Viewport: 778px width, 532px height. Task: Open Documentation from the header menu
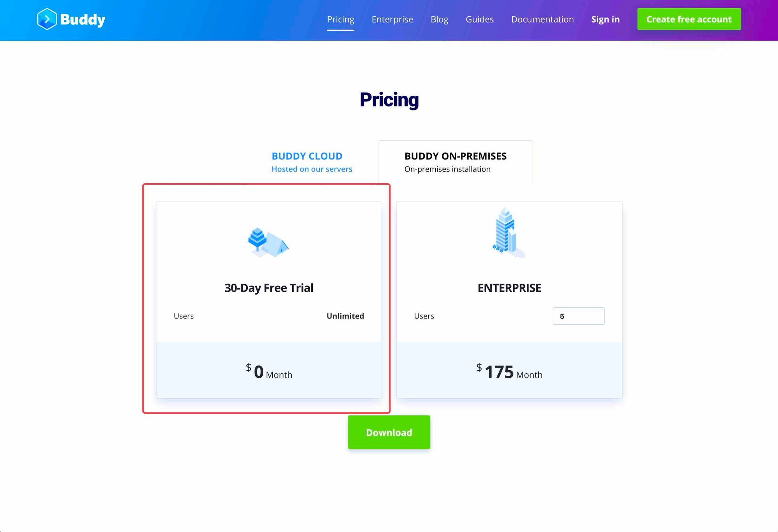pyautogui.click(x=542, y=19)
